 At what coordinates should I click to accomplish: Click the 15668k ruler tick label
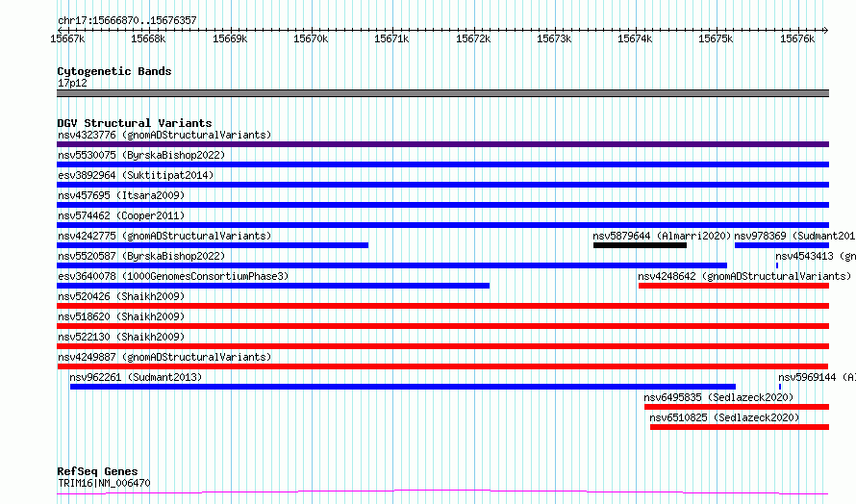click(148, 38)
